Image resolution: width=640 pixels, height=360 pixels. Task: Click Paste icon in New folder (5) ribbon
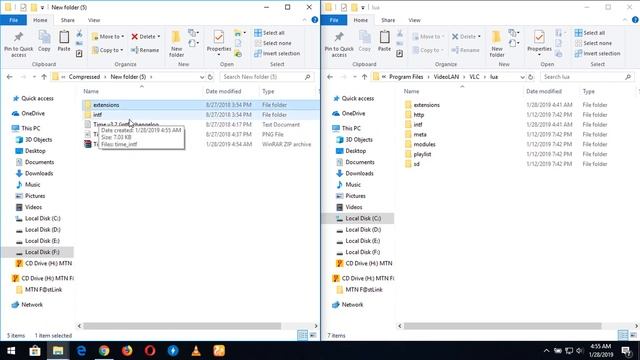click(64, 41)
